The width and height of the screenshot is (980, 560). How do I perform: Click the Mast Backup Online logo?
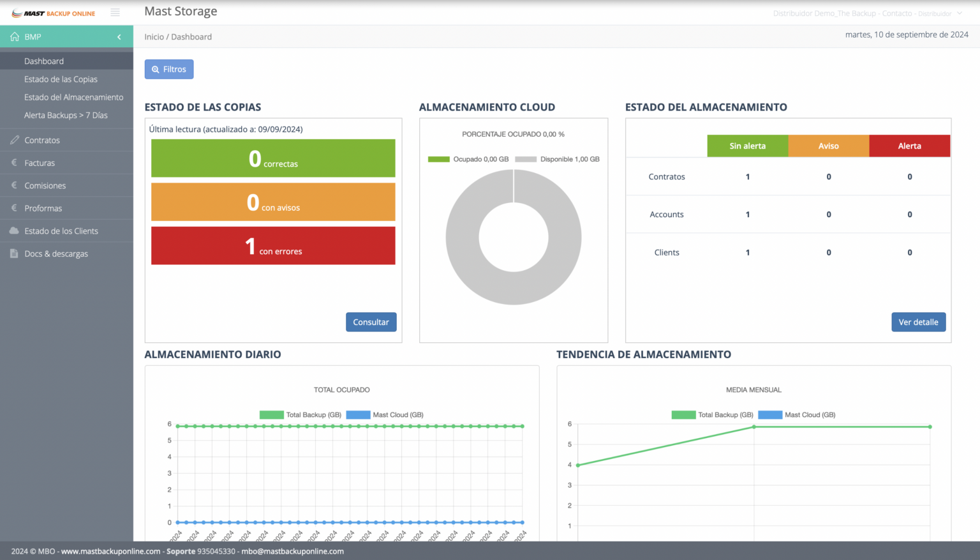click(x=54, y=13)
